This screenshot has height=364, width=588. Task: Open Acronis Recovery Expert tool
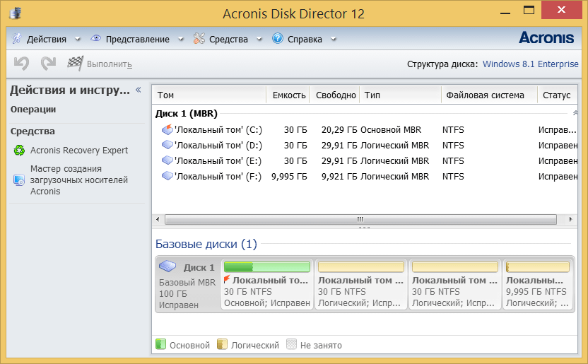point(78,150)
